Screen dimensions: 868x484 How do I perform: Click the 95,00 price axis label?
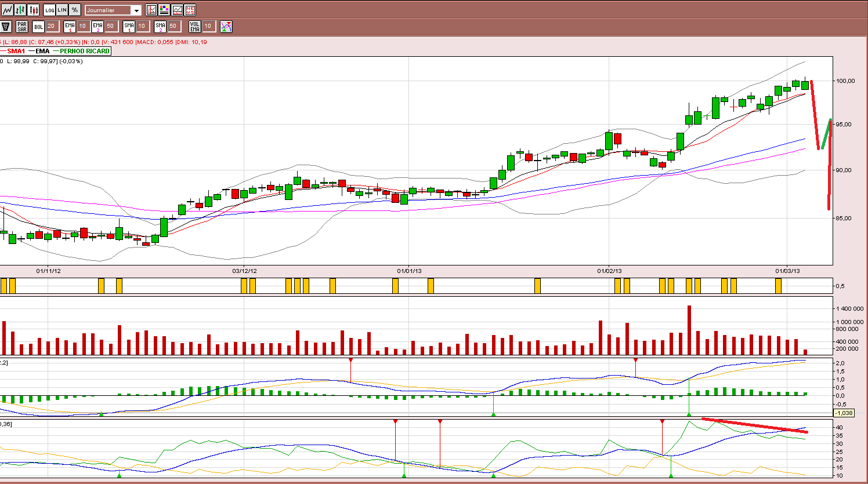843,124
